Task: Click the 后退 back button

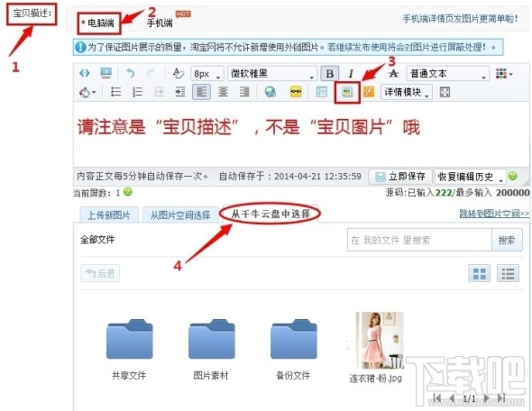Action: [100, 273]
